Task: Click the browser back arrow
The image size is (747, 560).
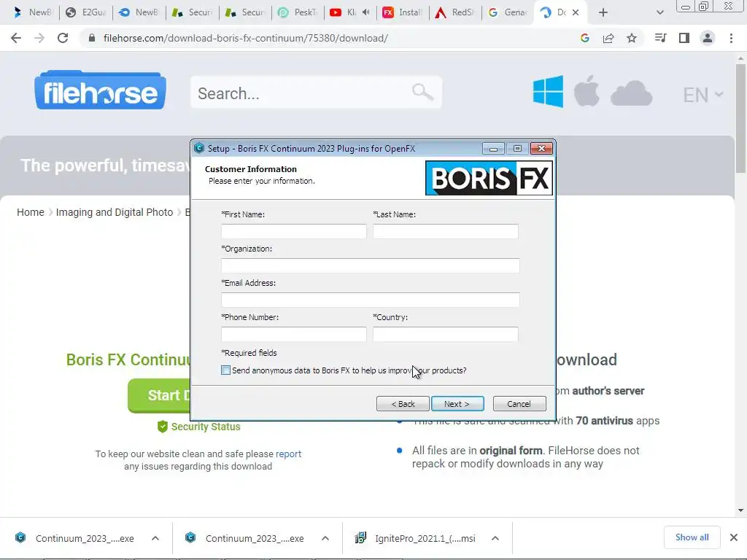Action: click(x=16, y=38)
